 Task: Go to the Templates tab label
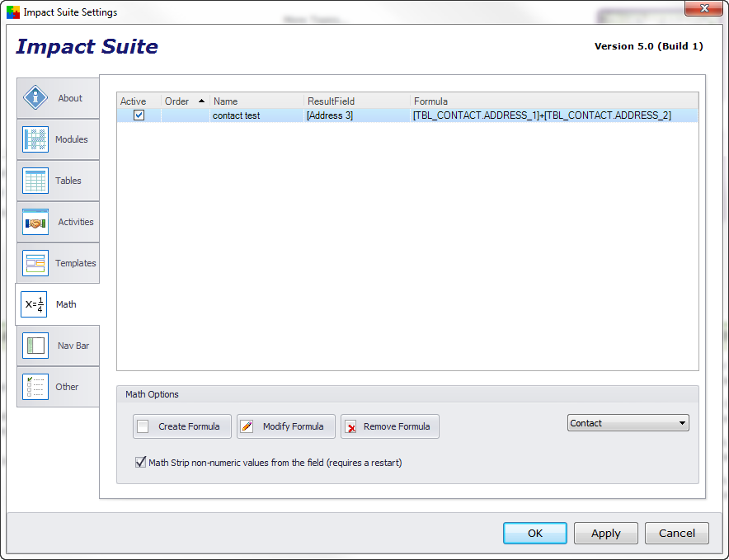click(75, 263)
